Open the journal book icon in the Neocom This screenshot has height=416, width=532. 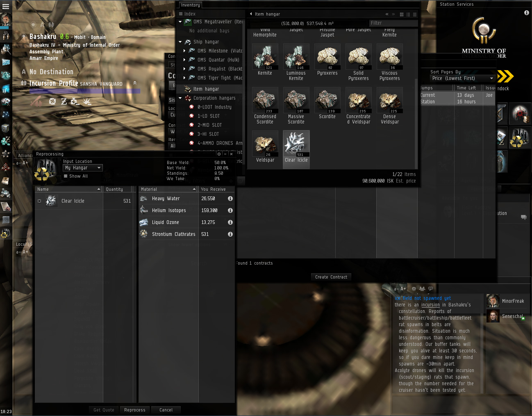(x=6, y=181)
